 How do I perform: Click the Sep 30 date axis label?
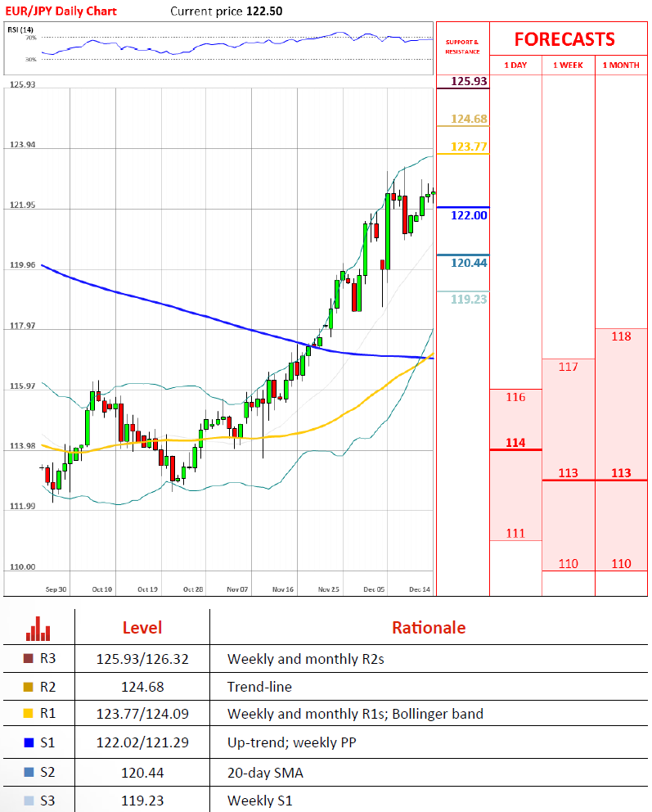(x=56, y=589)
